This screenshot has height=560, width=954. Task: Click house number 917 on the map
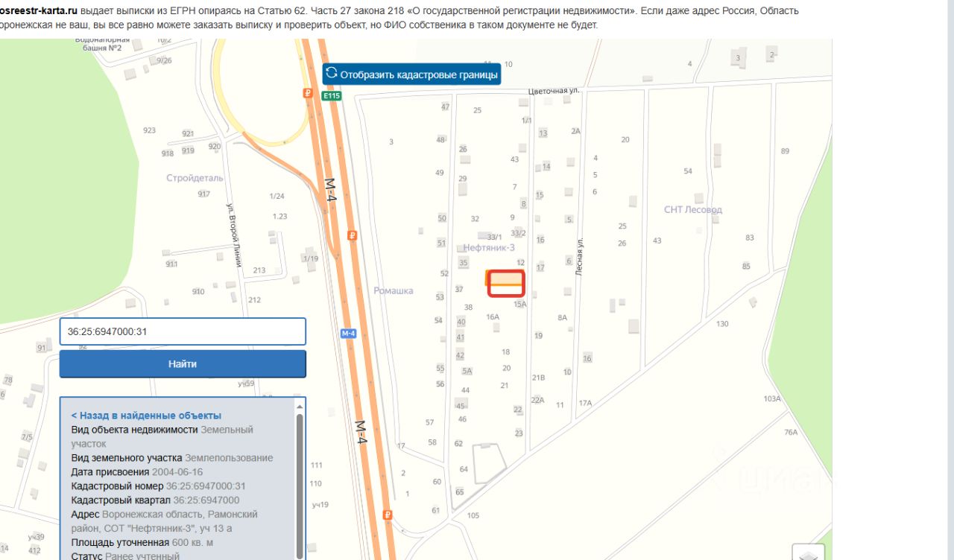coord(203,194)
